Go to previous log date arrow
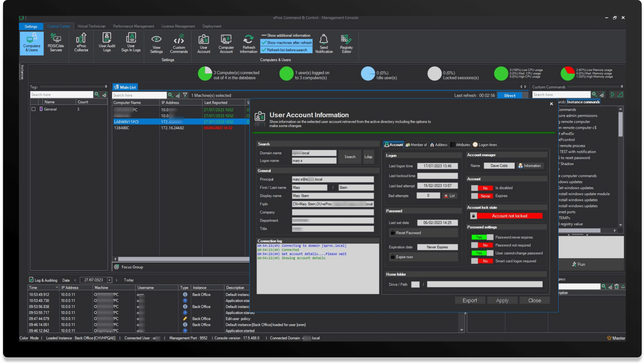 click(x=75, y=280)
